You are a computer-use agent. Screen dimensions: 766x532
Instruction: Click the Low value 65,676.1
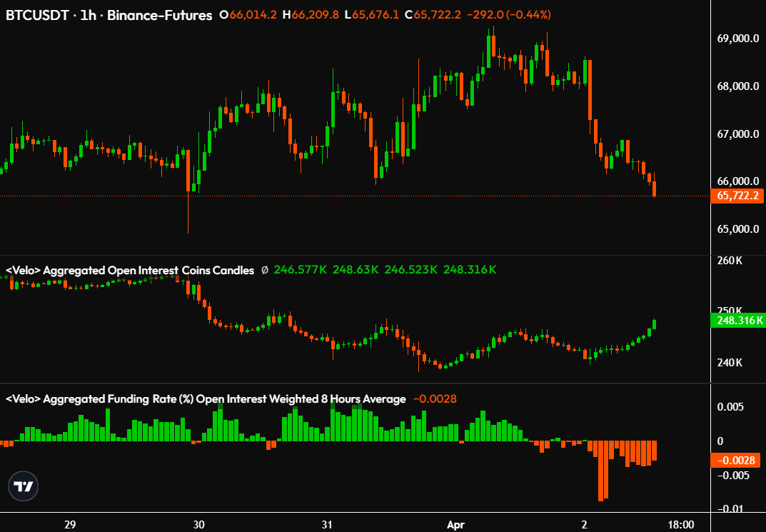pyautogui.click(x=375, y=15)
